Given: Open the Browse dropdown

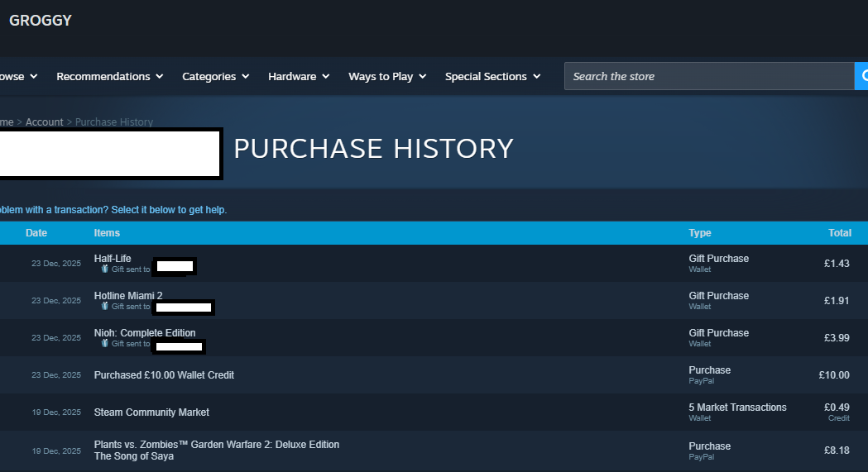Looking at the screenshot, I should point(18,76).
